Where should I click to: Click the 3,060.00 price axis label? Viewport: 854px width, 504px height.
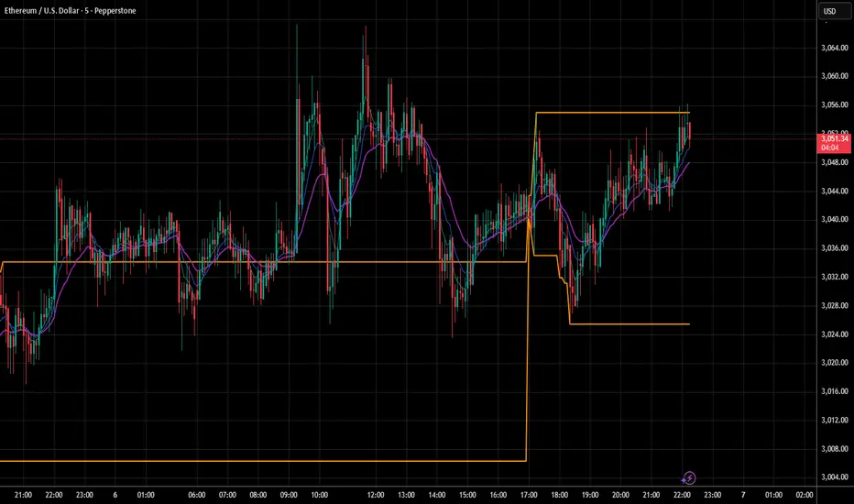click(835, 76)
